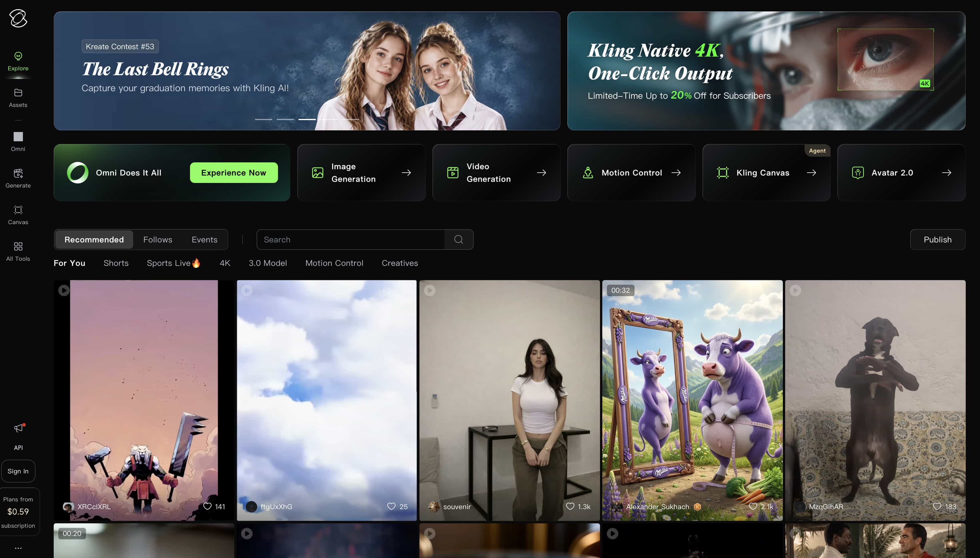The width and height of the screenshot is (980, 558).
Task: Open the Generate sidebar tool
Action: pyautogui.click(x=18, y=179)
